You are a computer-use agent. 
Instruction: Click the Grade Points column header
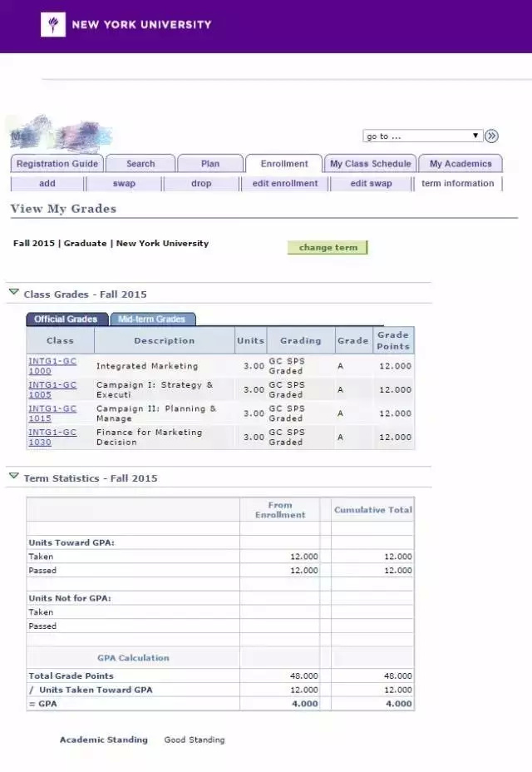392,340
